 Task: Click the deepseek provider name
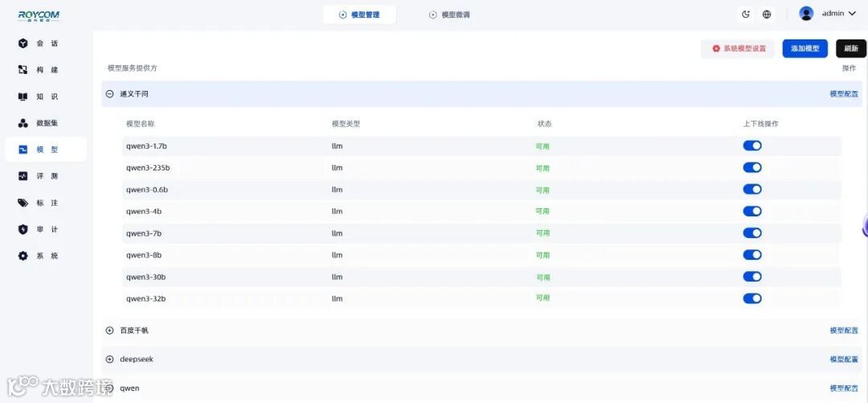click(136, 360)
